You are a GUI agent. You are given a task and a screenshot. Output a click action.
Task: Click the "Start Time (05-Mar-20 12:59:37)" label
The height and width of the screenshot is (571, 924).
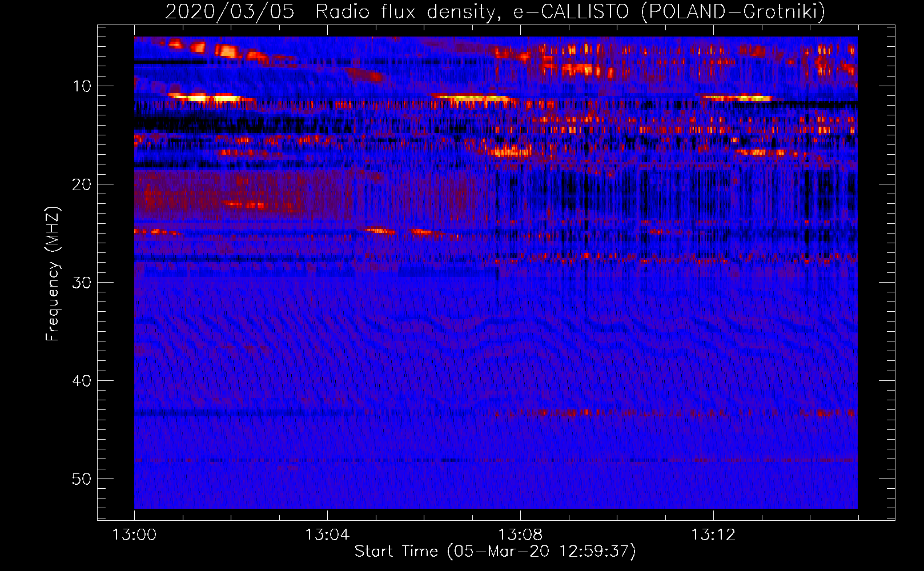click(x=495, y=552)
